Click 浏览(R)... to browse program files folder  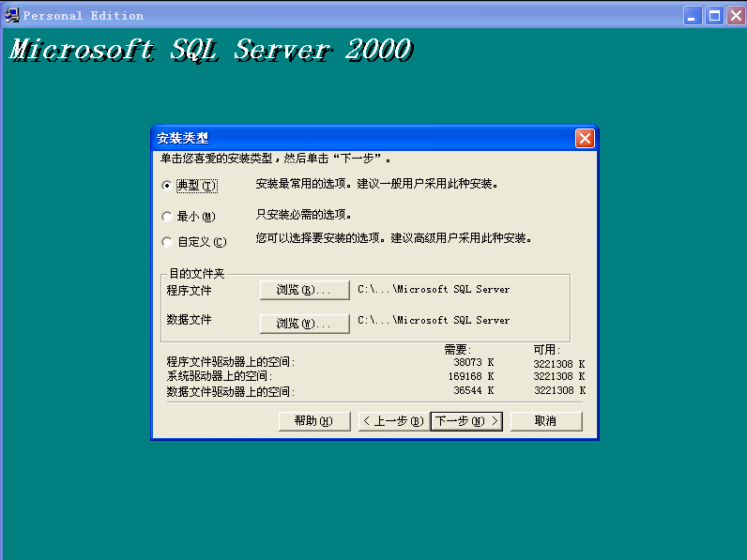tap(304, 290)
